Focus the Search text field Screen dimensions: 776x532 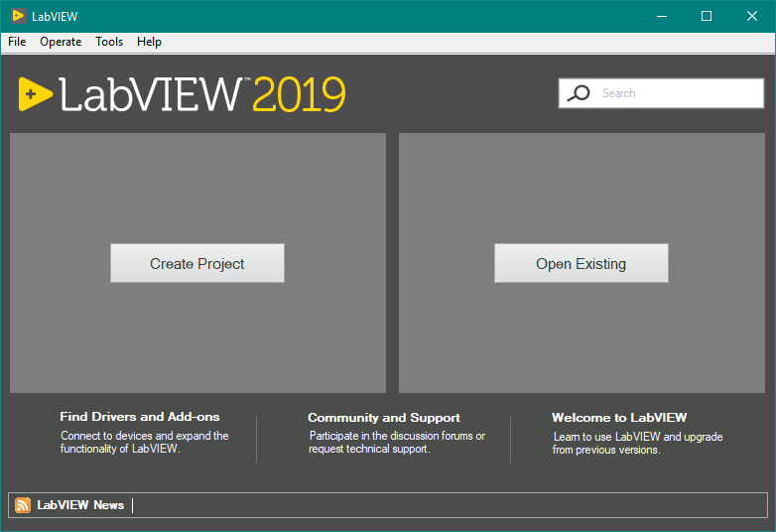[x=675, y=93]
